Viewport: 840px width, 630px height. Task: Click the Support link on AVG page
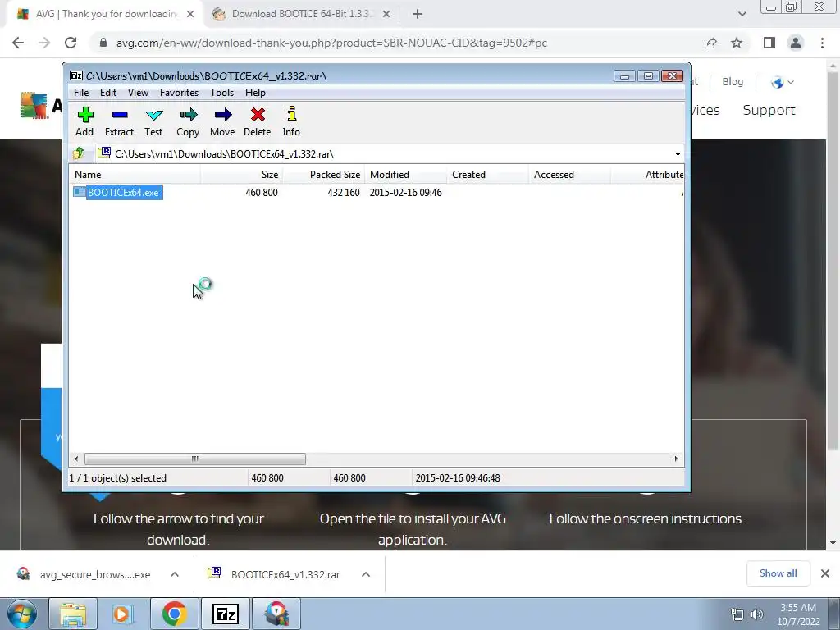769,110
